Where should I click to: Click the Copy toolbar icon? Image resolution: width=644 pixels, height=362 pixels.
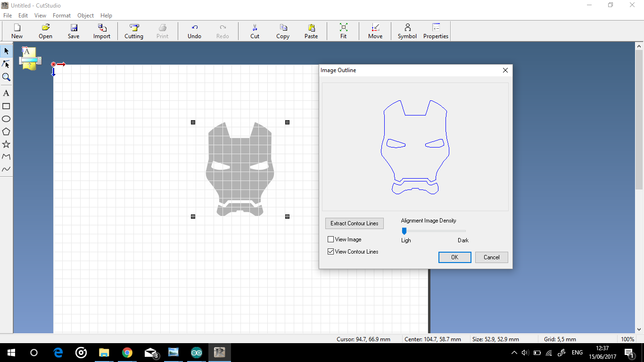point(283,31)
